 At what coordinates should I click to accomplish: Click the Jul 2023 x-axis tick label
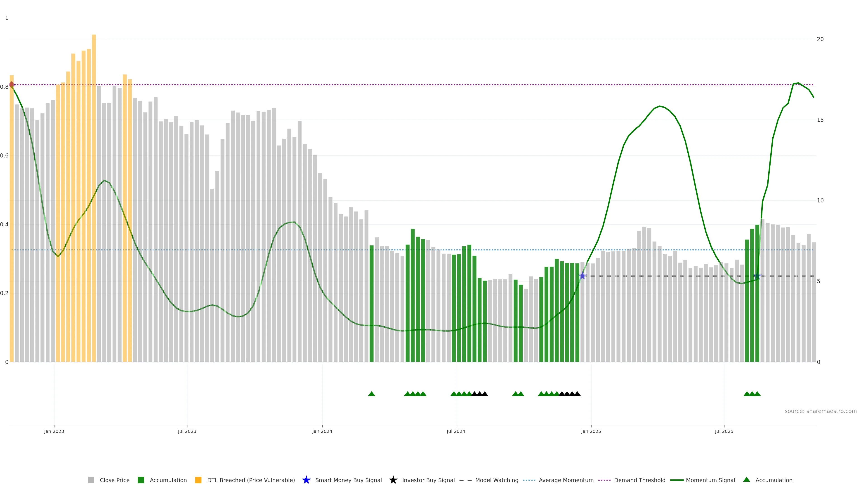coord(187,432)
